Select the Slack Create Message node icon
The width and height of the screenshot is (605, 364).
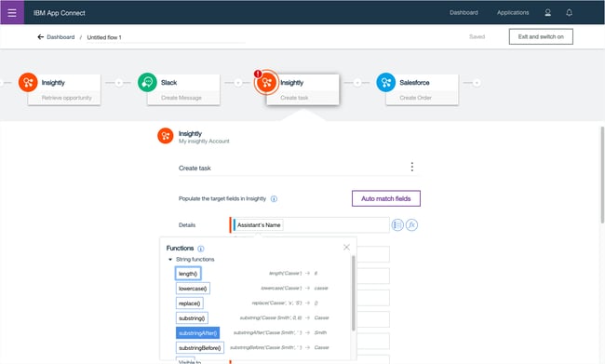tap(147, 82)
